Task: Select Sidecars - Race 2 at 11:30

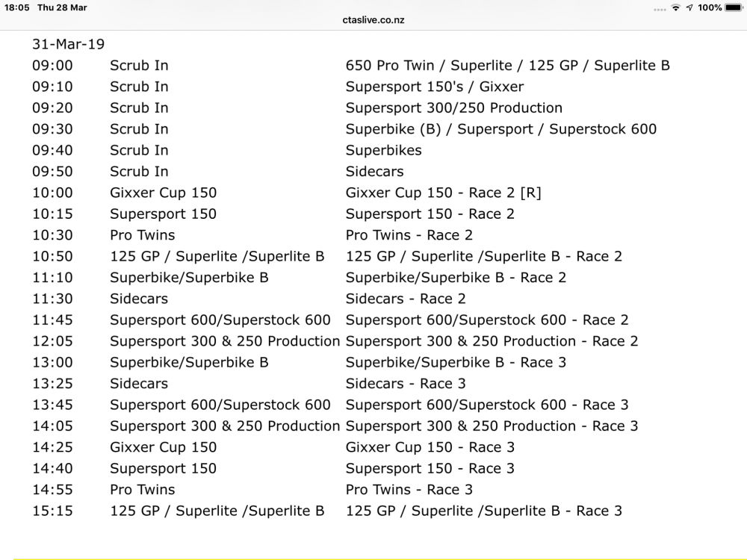Action: coord(406,299)
